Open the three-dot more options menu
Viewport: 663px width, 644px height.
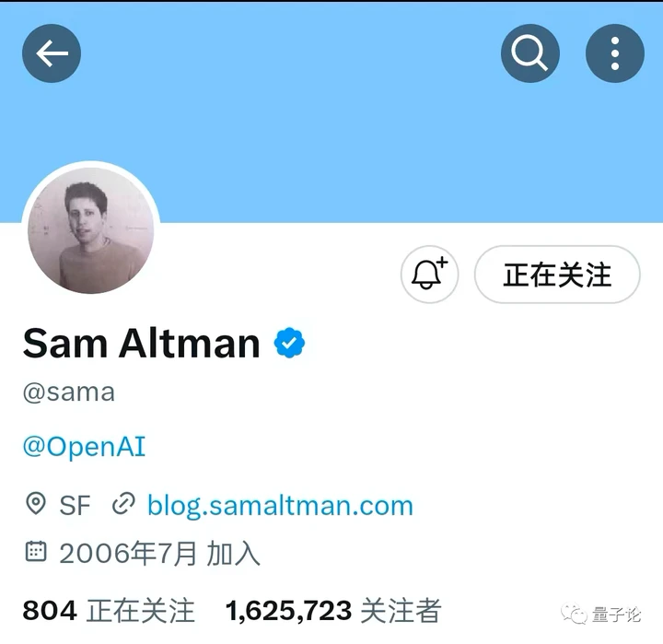click(x=615, y=53)
